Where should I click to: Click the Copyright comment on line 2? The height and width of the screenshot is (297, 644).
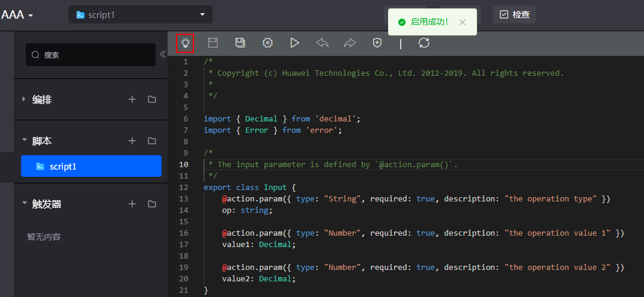pos(386,73)
